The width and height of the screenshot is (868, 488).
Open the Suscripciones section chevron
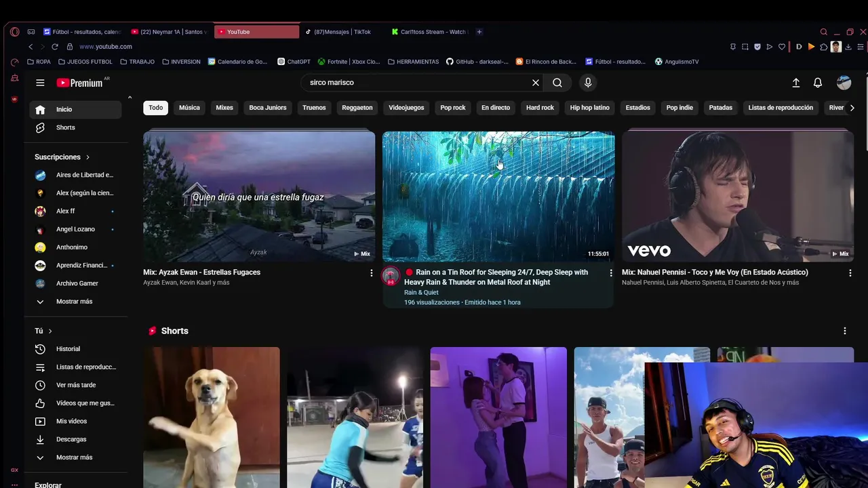click(x=87, y=157)
